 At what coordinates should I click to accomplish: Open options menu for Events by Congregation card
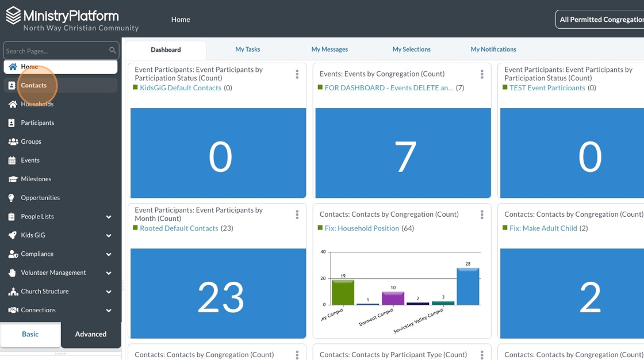[x=482, y=74]
